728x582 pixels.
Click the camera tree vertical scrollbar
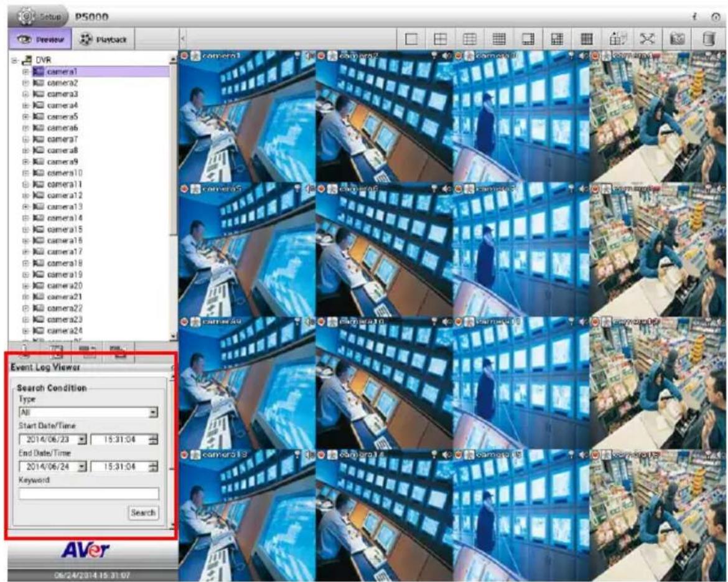(x=173, y=197)
